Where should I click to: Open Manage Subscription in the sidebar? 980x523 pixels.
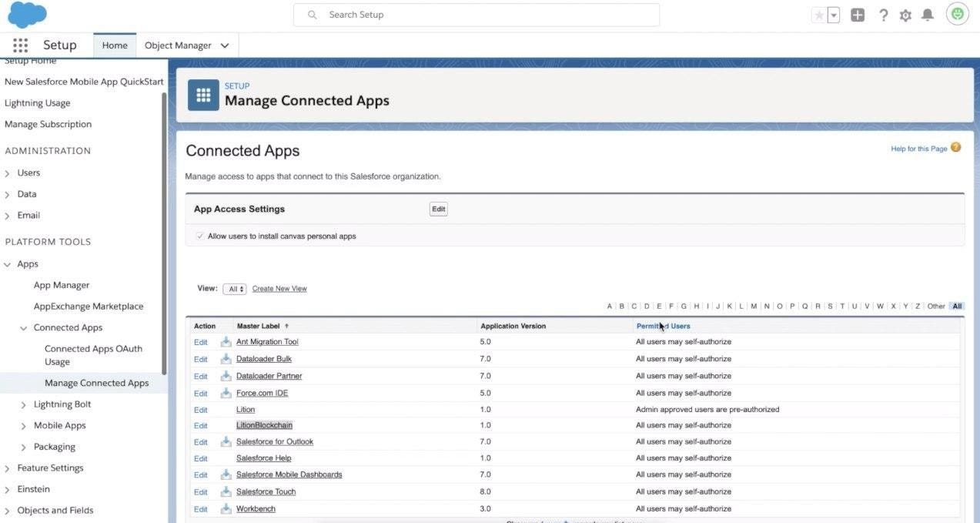(48, 124)
